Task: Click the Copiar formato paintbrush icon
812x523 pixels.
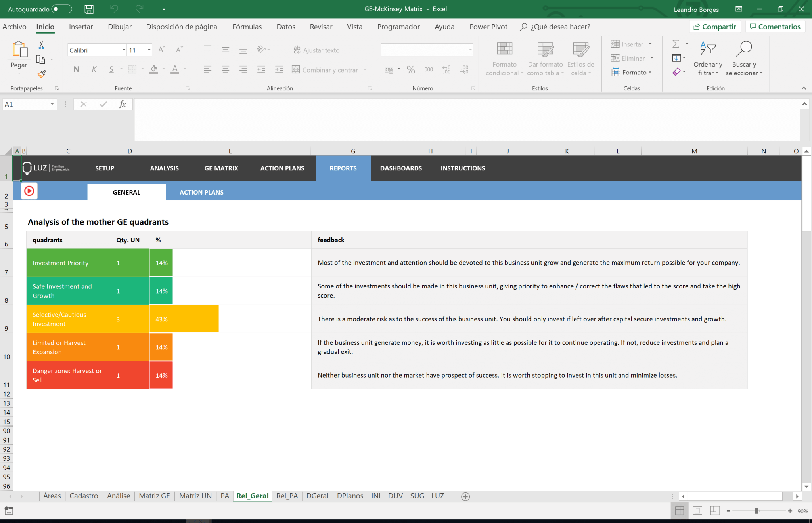Action: point(41,74)
